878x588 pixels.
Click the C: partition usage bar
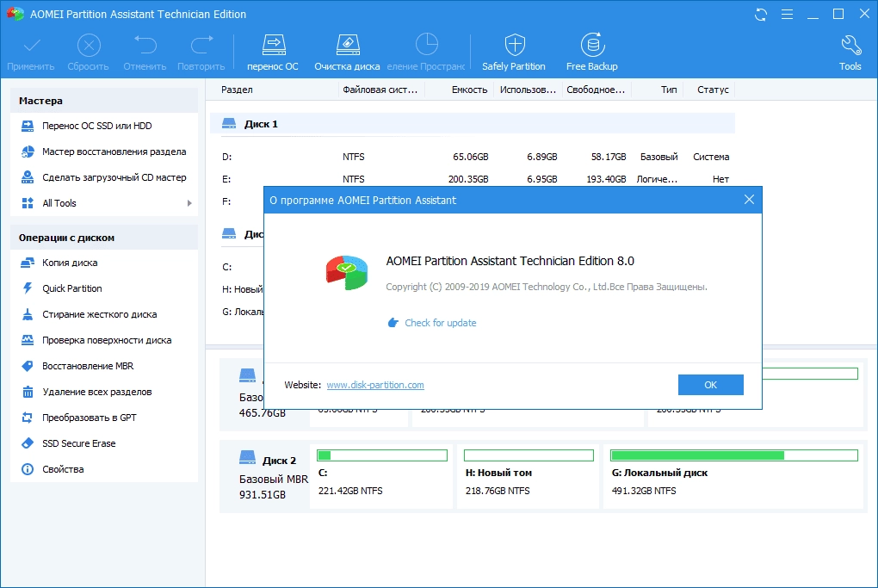[382, 455]
